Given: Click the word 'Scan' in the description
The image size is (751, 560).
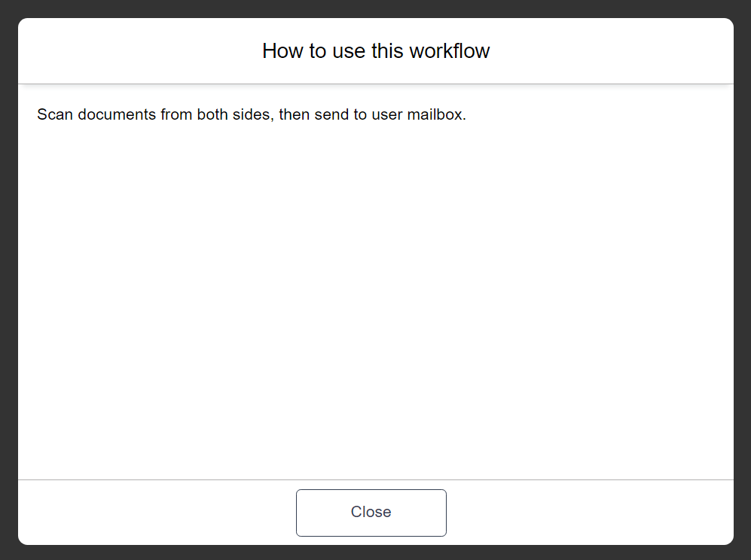Looking at the screenshot, I should coord(56,114).
